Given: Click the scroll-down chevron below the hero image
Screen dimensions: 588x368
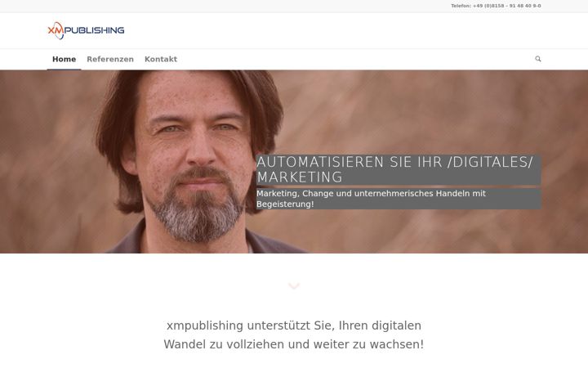Looking at the screenshot, I should [x=294, y=285].
